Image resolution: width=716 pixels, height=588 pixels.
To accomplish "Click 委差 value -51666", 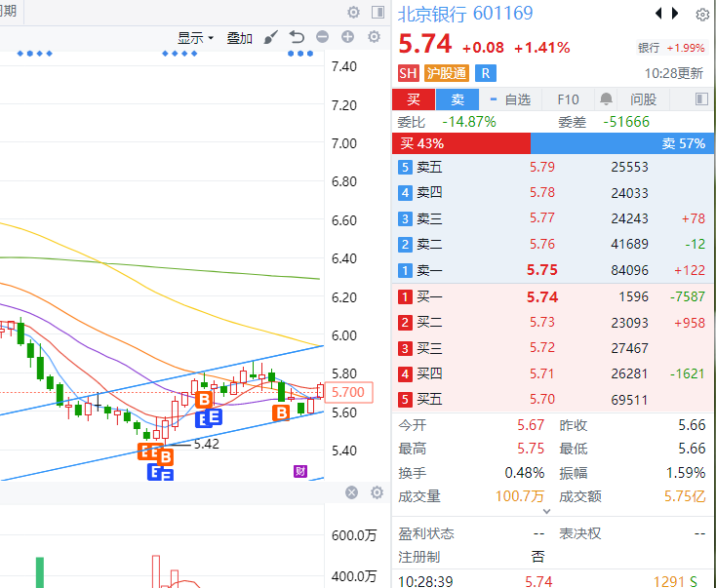I will click(626, 122).
